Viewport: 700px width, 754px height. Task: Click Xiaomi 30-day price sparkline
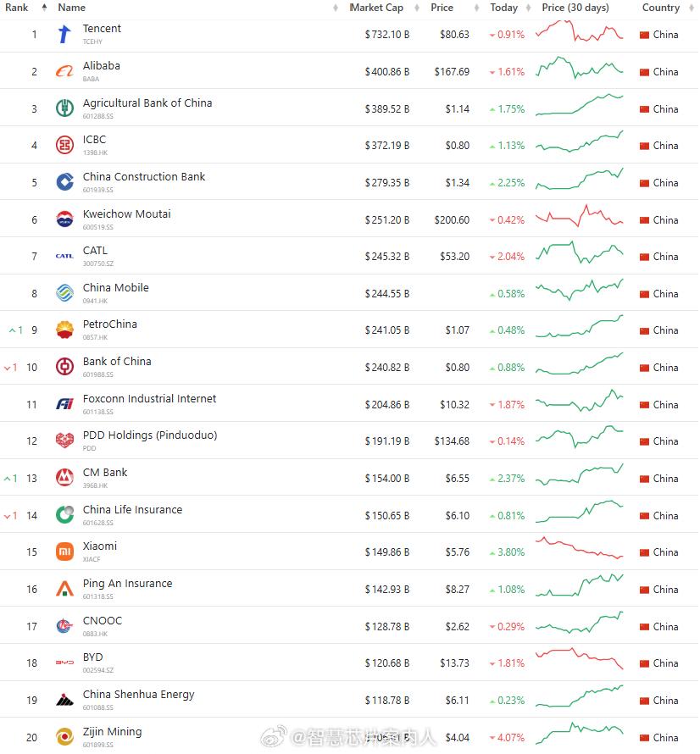coord(579,550)
